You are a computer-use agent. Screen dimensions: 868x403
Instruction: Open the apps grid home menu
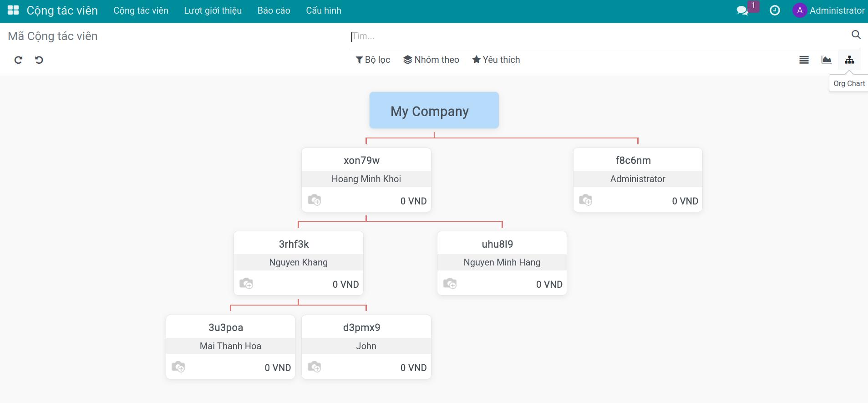tap(13, 10)
